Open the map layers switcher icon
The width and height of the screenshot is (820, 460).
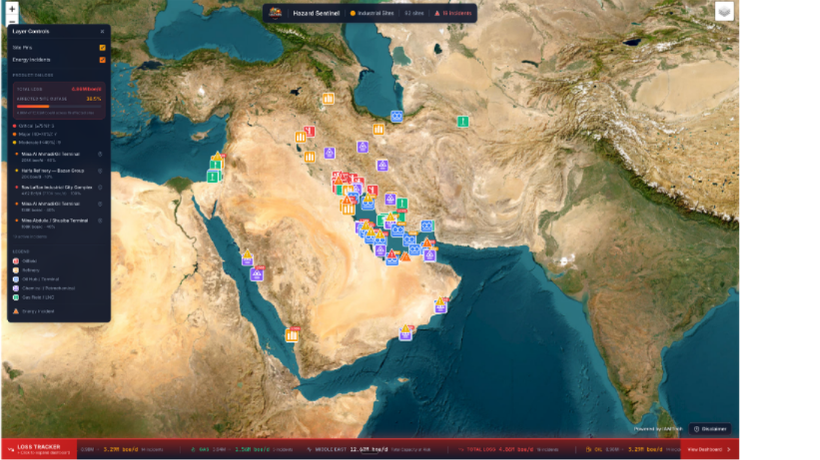[724, 11]
